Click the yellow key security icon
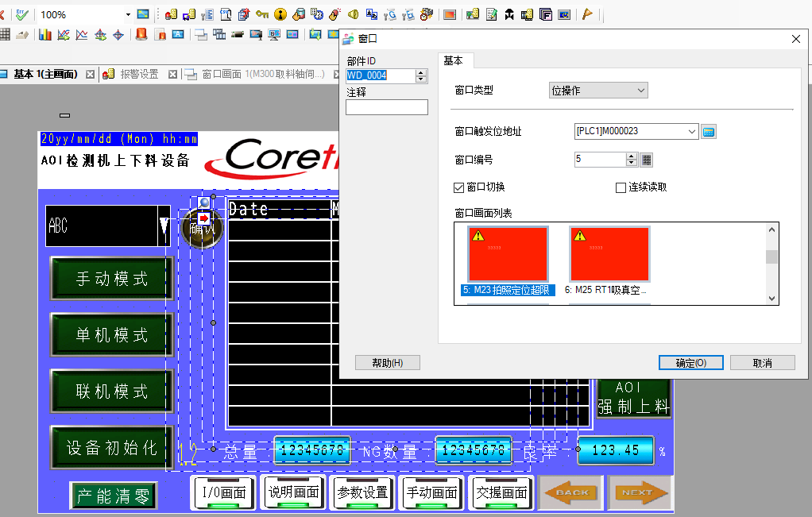The width and height of the screenshot is (812, 517). pyautogui.click(x=262, y=14)
